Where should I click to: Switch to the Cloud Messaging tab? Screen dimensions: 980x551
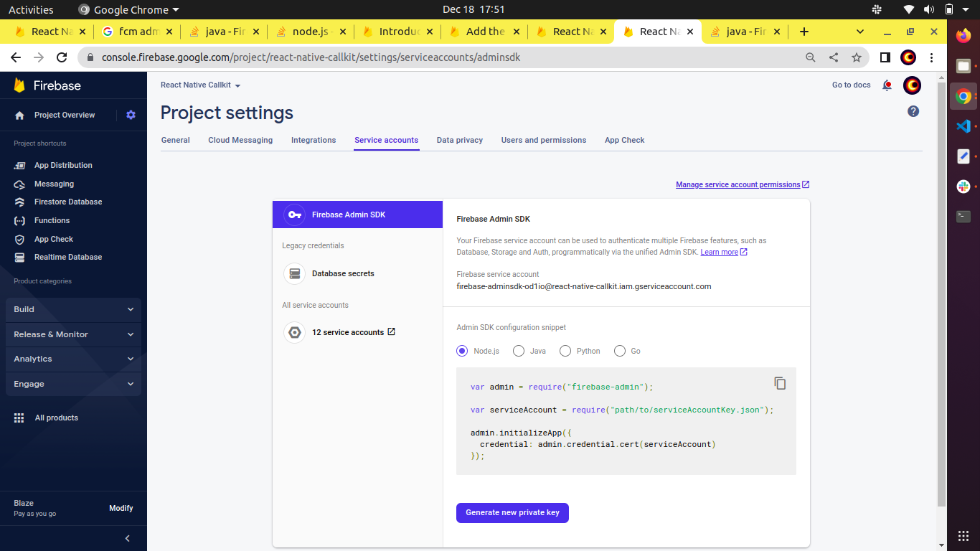pyautogui.click(x=240, y=140)
